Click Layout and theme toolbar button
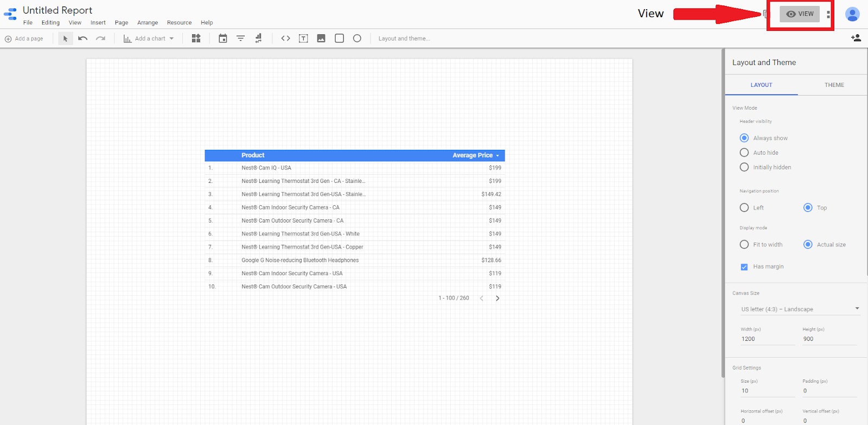This screenshot has width=868, height=425. coord(404,39)
